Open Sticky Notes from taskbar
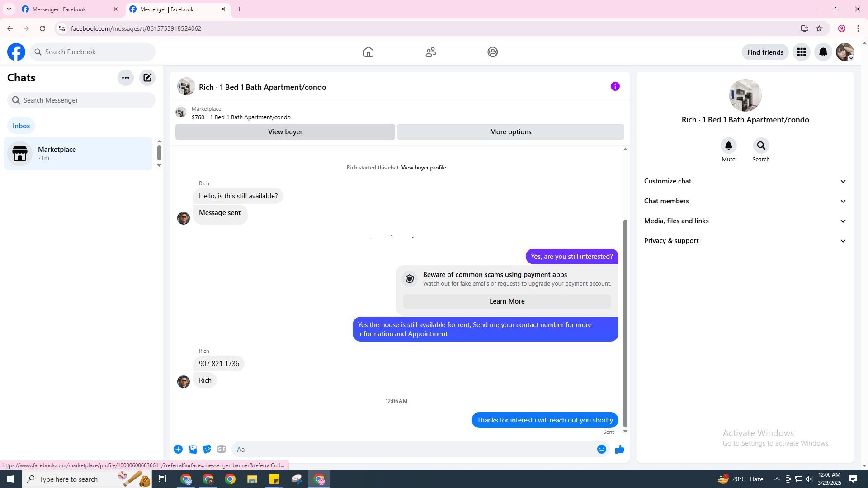 [274, 479]
